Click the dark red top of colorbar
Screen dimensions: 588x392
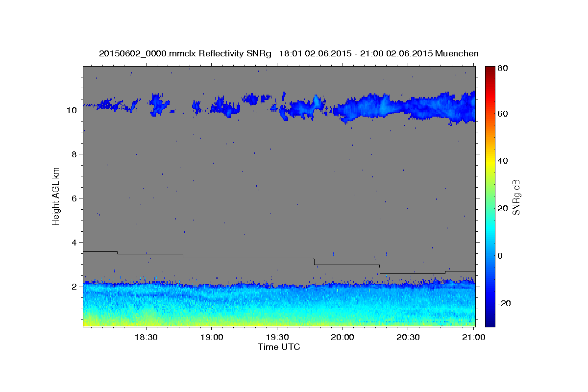point(490,71)
